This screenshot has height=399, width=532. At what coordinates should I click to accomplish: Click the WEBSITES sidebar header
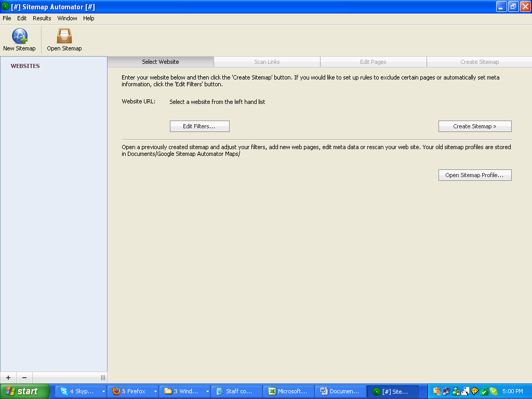[x=25, y=66]
